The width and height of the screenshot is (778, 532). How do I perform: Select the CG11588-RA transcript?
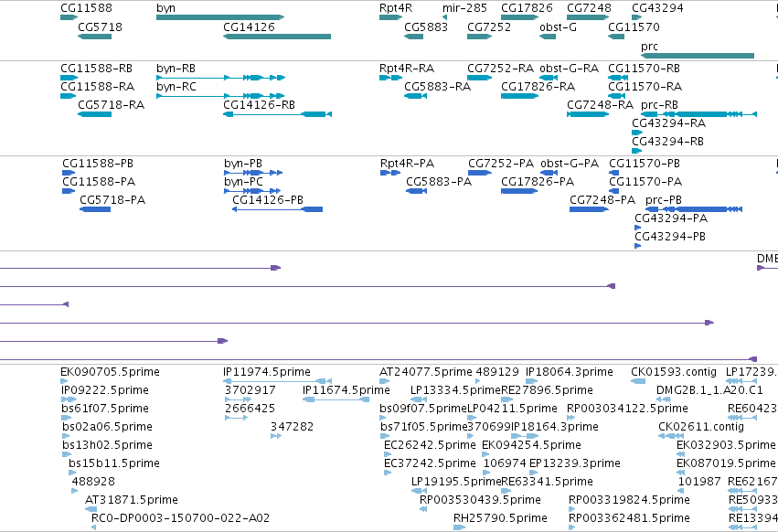pos(68,96)
